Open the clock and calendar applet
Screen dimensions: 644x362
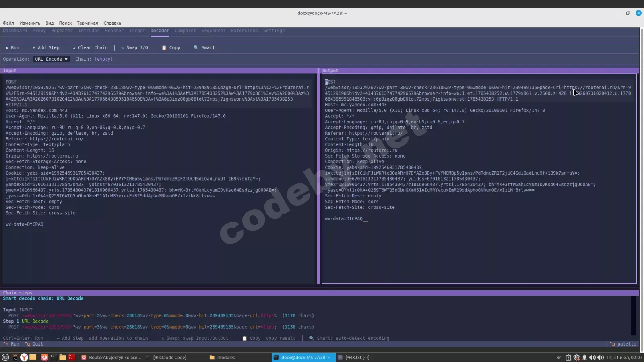click(624, 357)
